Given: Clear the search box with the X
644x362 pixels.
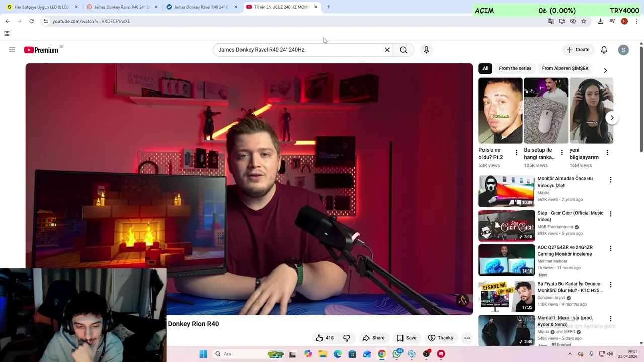Looking at the screenshot, I should 387,50.
